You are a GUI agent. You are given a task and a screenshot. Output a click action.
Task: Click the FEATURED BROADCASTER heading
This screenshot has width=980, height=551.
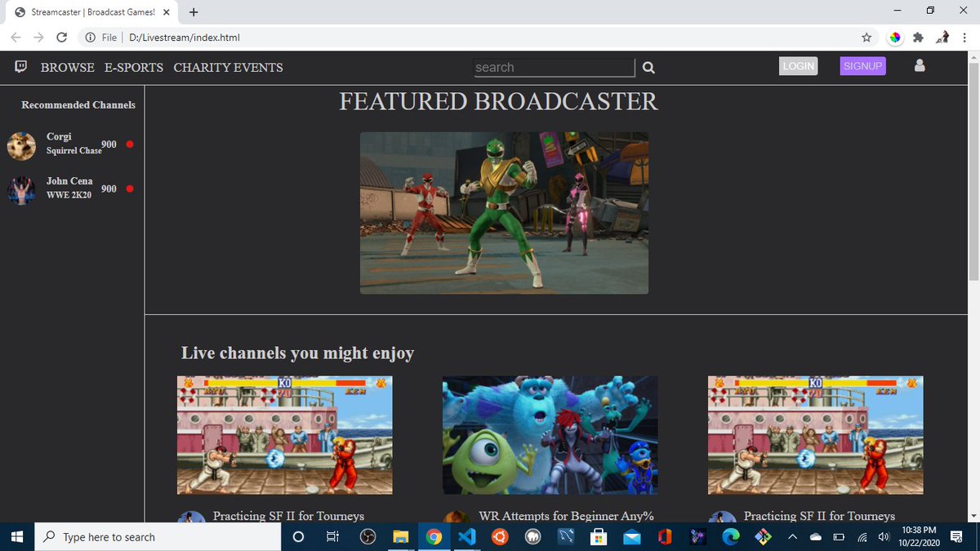click(498, 101)
